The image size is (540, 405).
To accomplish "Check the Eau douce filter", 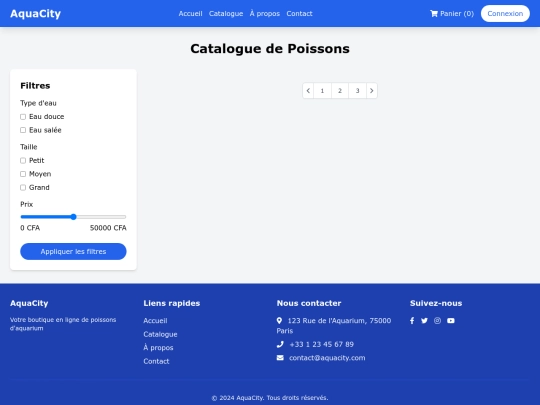I will [x=23, y=117].
